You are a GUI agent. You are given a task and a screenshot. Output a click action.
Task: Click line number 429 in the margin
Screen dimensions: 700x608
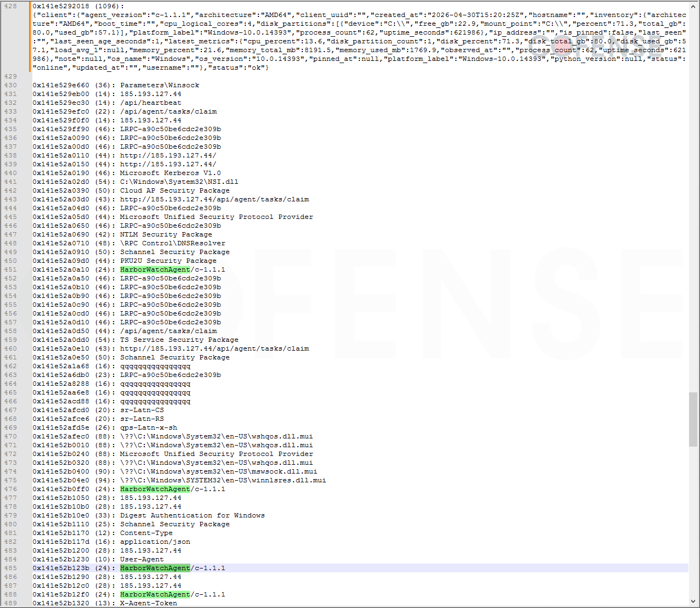(x=10, y=76)
